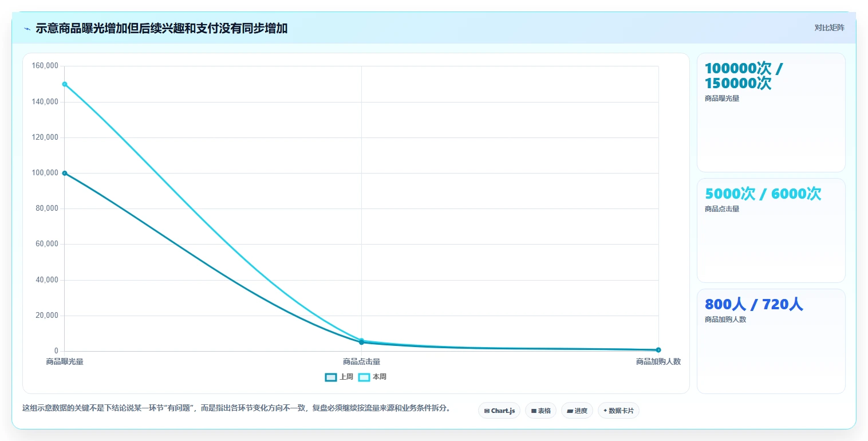Click the 5000次 / 6000次 card value

point(763,194)
